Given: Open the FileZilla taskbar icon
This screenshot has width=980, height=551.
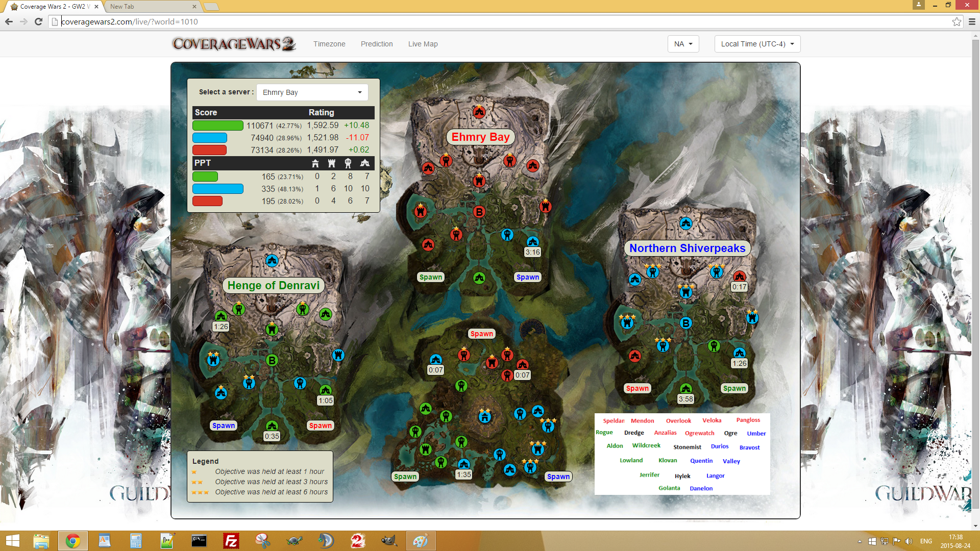Looking at the screenshot, I should tap(231, 541).
